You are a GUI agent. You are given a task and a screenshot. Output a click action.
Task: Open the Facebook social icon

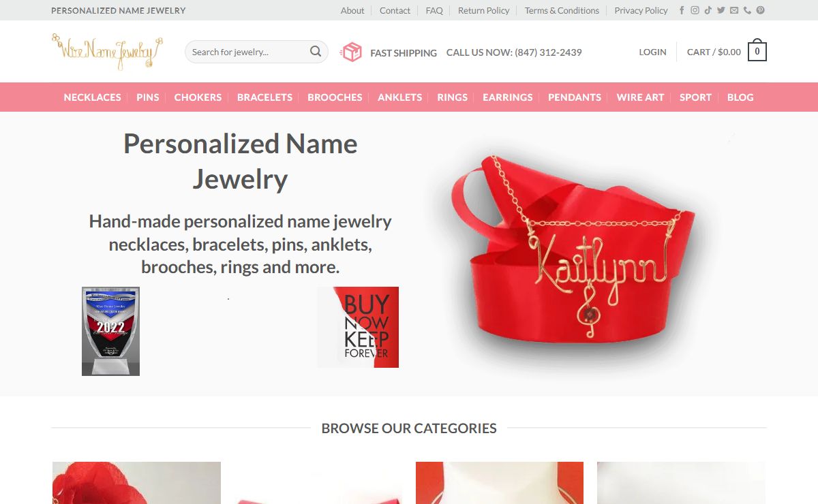[682, 10]
